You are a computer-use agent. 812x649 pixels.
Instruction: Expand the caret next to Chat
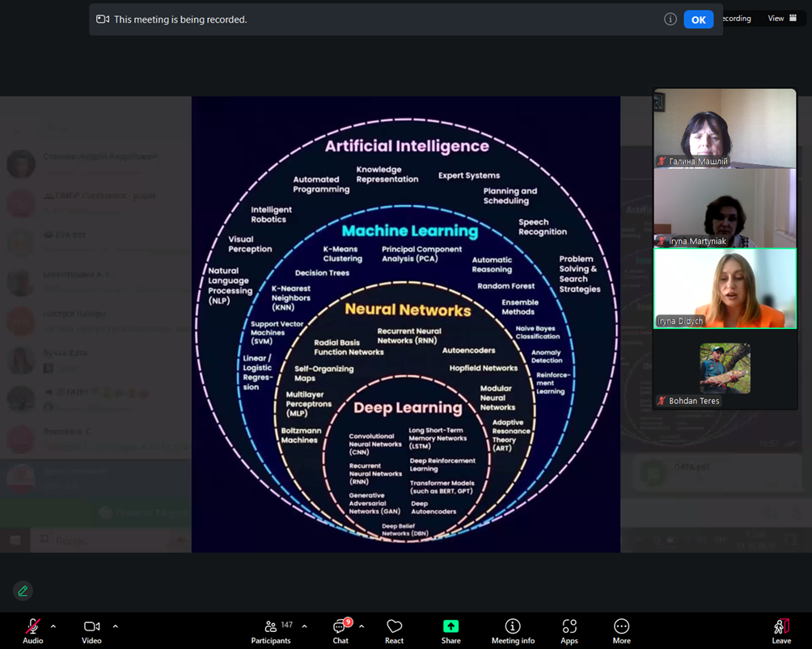coord(362,626)
